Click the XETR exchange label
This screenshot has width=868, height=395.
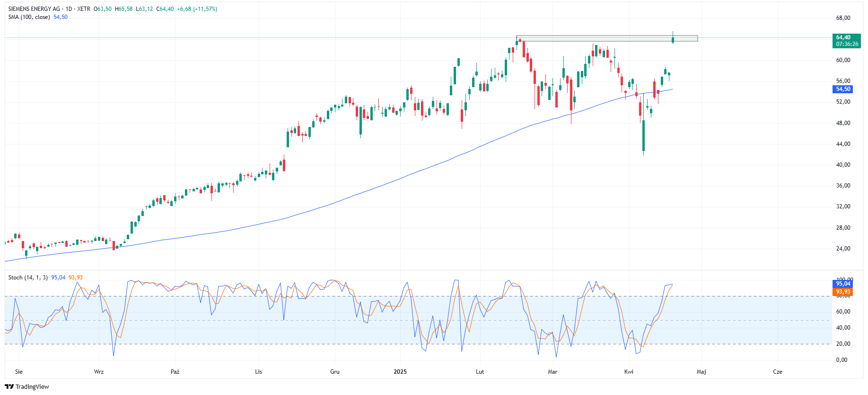(84, 9)
